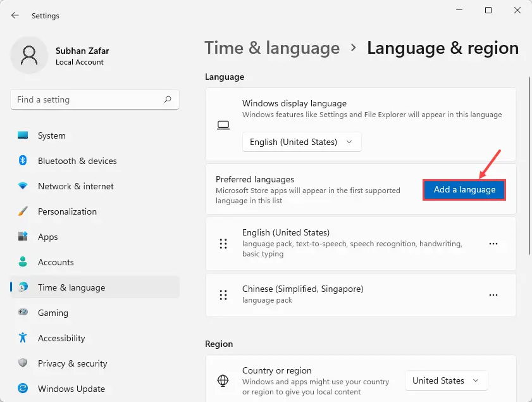Click the Accessibility figure icon

[23, 337]
